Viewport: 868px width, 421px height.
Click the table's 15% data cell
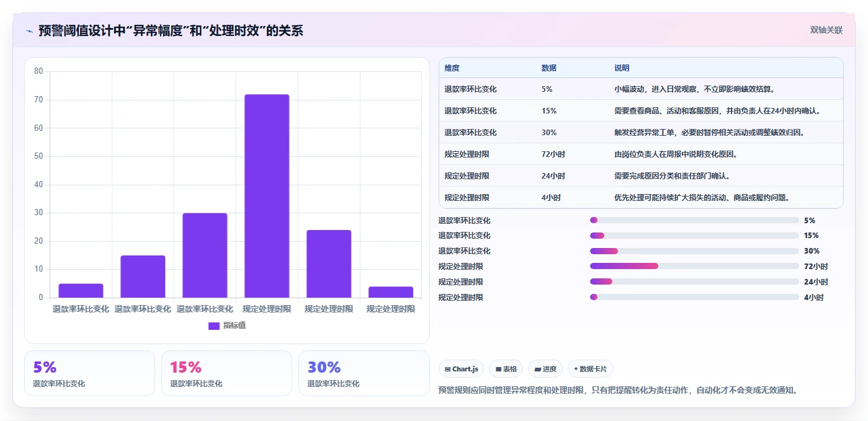[549, 111]
